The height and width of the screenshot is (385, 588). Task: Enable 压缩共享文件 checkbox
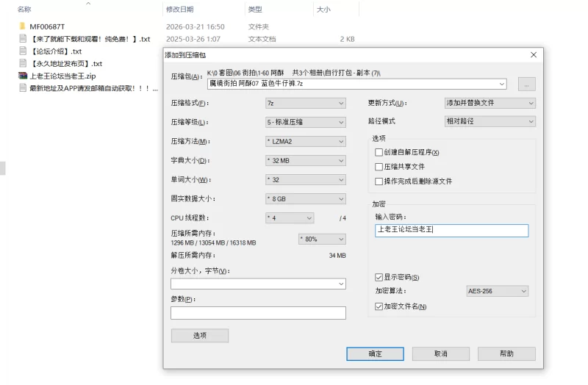379,167
